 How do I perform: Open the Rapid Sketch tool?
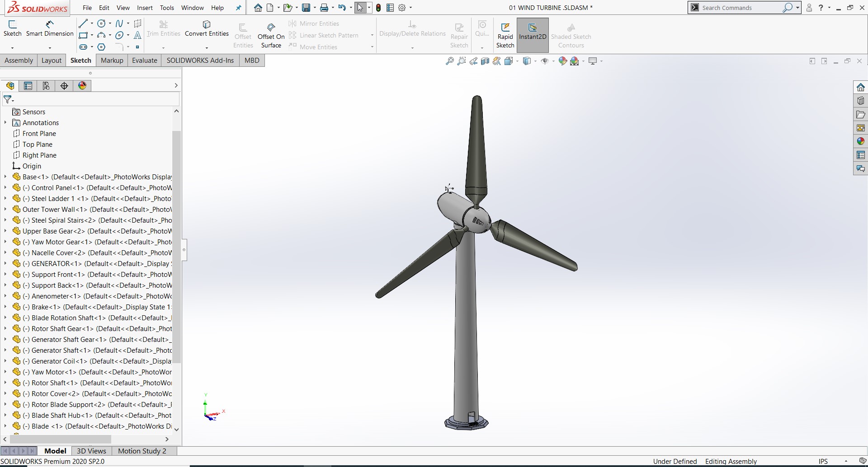click(505, 35)
